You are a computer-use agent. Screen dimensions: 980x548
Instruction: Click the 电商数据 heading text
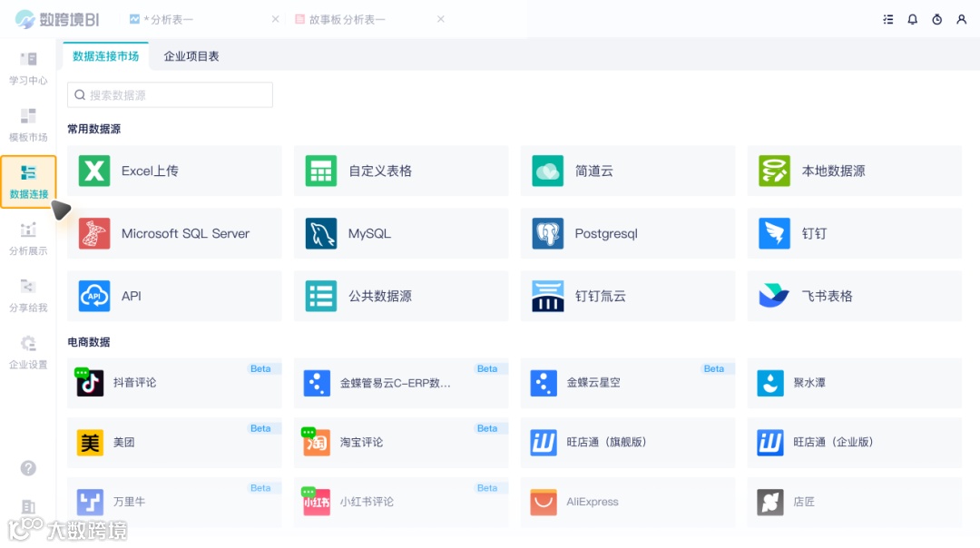click(x=89, y=342)
